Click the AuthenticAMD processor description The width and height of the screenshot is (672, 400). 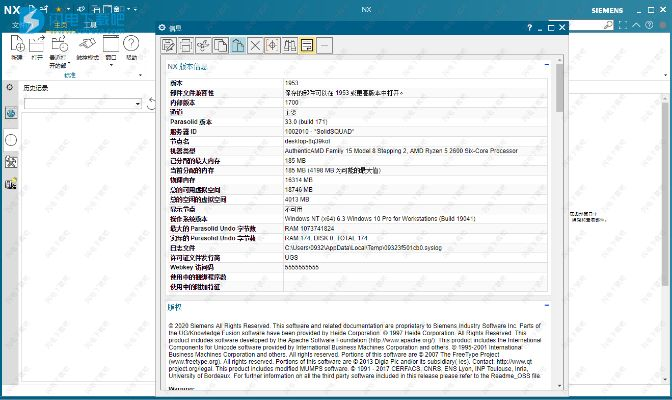(401, 151)
